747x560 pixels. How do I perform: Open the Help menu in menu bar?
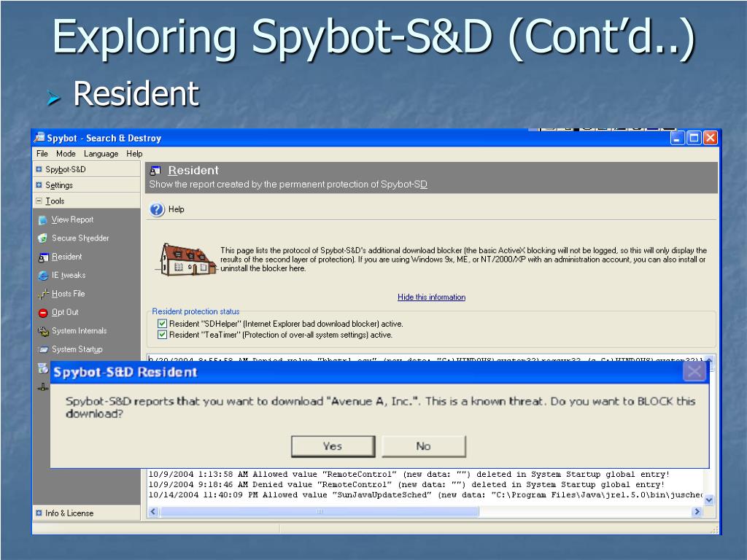point(134,153)
